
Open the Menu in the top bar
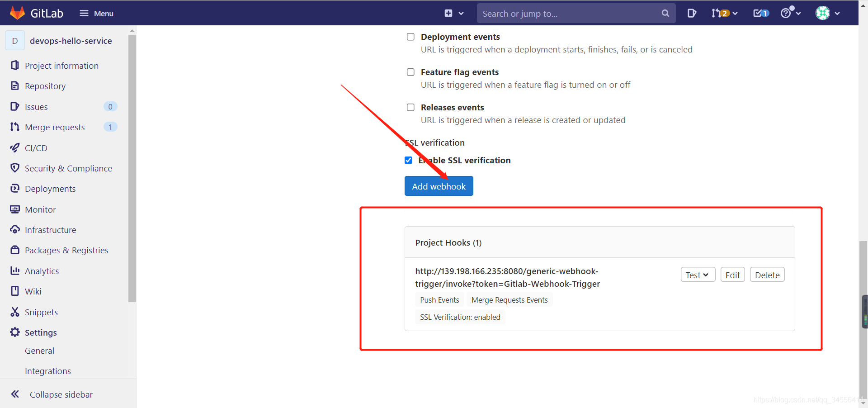click(96, 13)
